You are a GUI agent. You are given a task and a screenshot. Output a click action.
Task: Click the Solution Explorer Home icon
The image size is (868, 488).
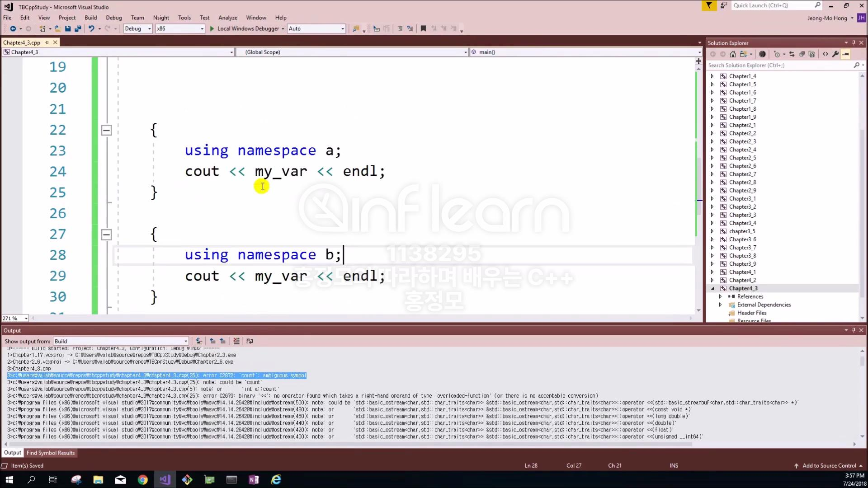(x=733, y=54)
